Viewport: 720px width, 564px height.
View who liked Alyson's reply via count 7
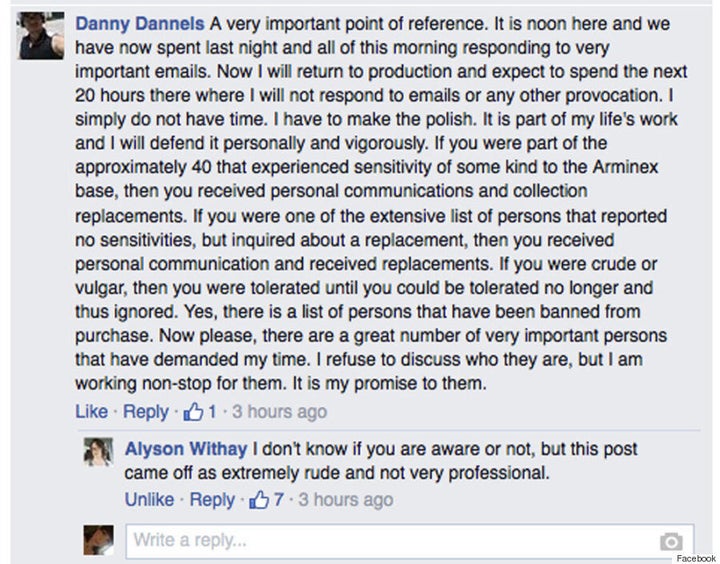[x=278, y=499]
